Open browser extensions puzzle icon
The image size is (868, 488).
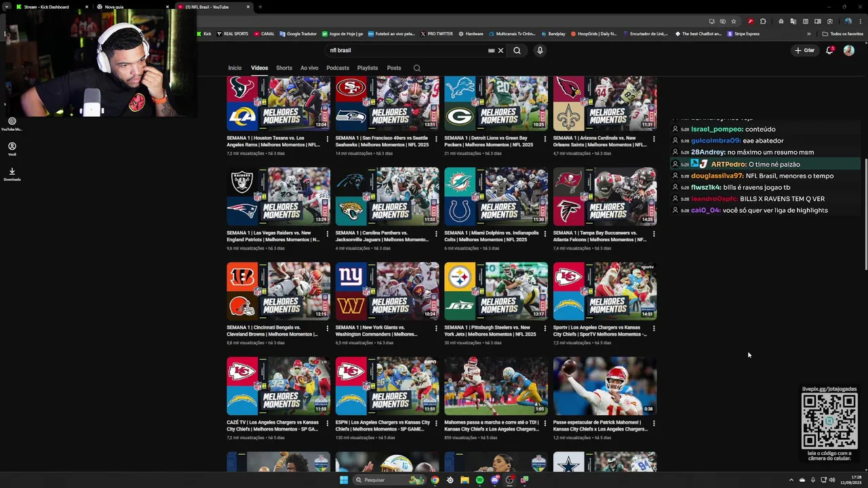[763, 21]
